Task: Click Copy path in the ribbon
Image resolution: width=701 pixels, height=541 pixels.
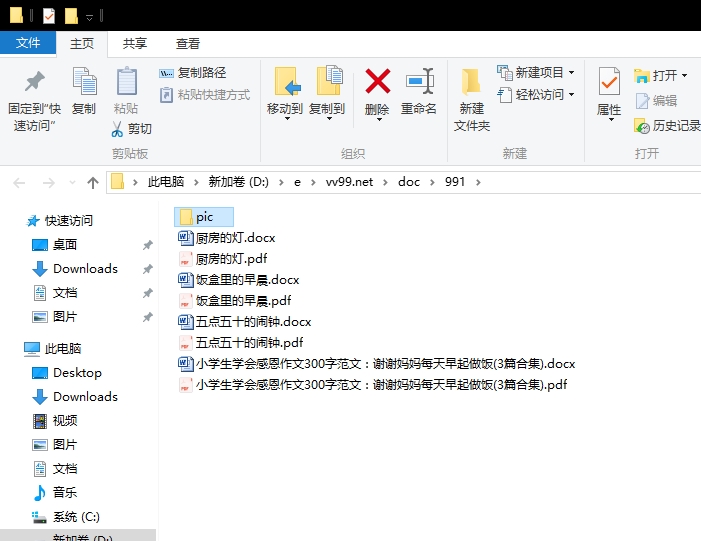Action: (193, 73)
